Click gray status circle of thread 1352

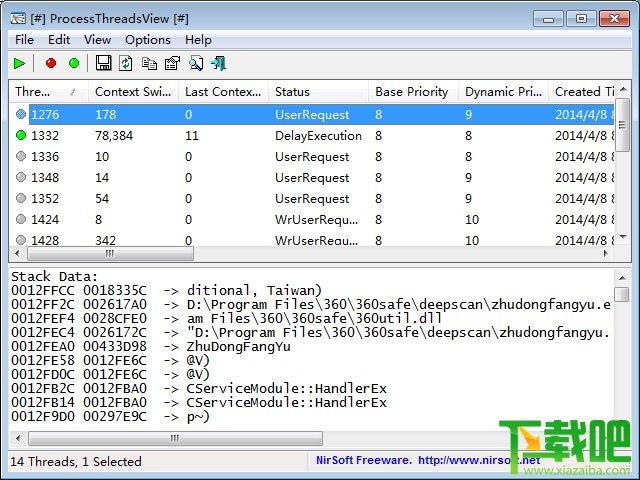[21, 198]
